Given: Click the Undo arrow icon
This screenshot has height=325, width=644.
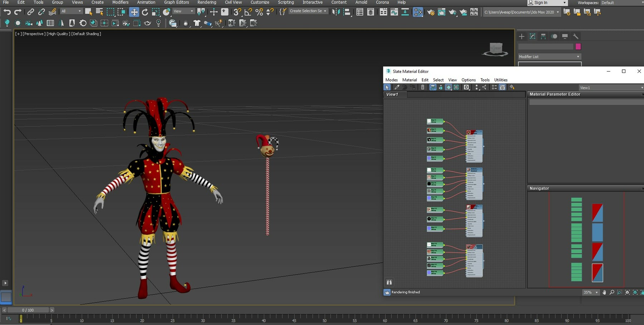Looking at the screenshot, I should point(7,12).
